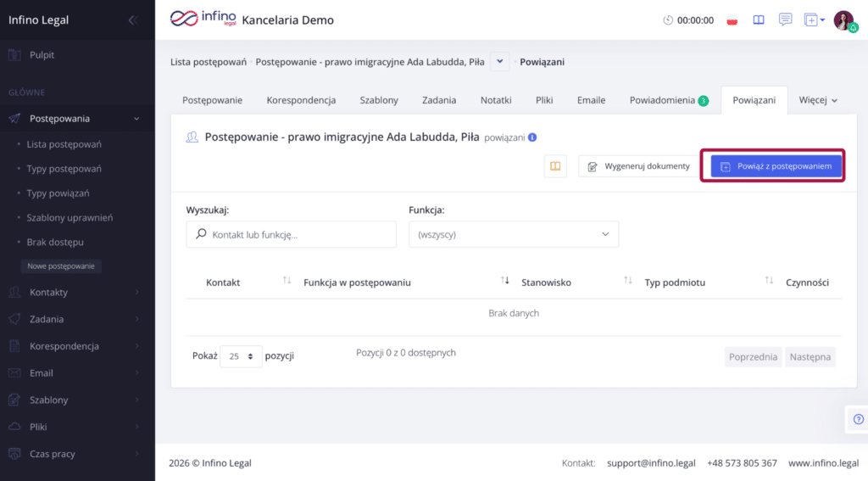Open the quick add plus icon menu
This screenshot has height=481, width=868.
(x=814, y=20)
